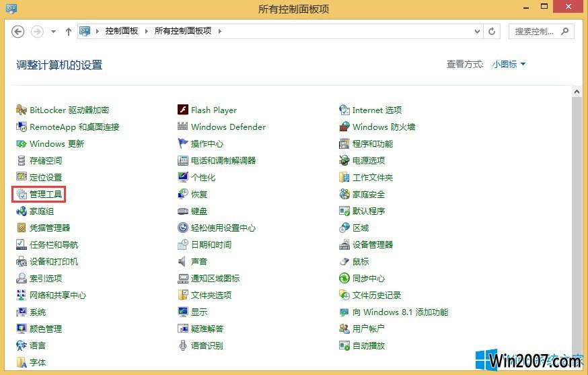Click the 键盘 keyboard icon
This screenshot has height=375, width=588.
tap(182, 211)
